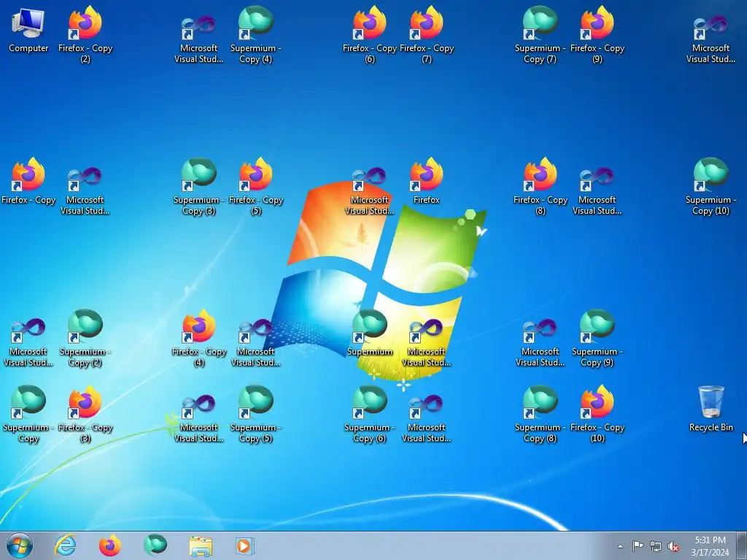Click the Show desktop button on taskbar edge
This screenshot has height=560, width=747.
pos(742,545)
